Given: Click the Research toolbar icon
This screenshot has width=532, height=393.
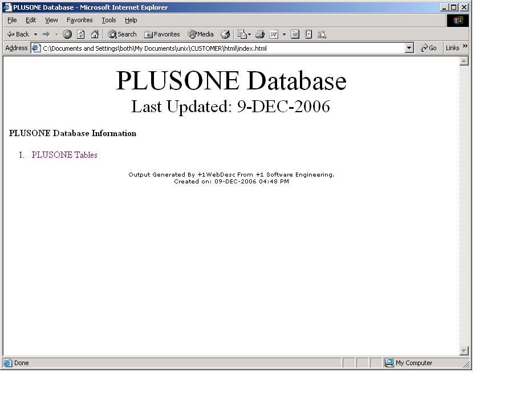Looking at the screenshot, I should pos(308,34).
